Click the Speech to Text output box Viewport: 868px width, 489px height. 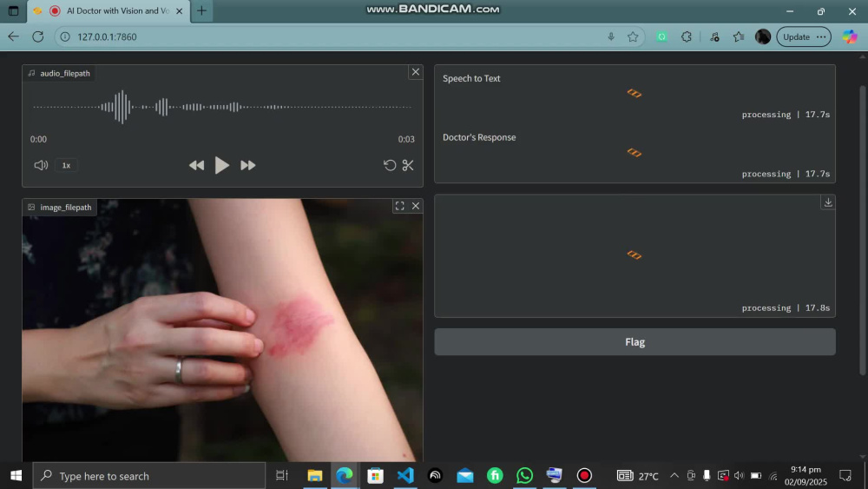pyautogui.click(x=635, y=95)
